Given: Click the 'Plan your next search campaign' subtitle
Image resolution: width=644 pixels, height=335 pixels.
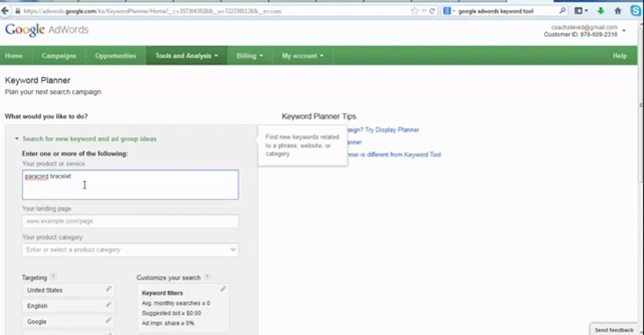Looking at the screenshot, I should click(x=53, y=92).
